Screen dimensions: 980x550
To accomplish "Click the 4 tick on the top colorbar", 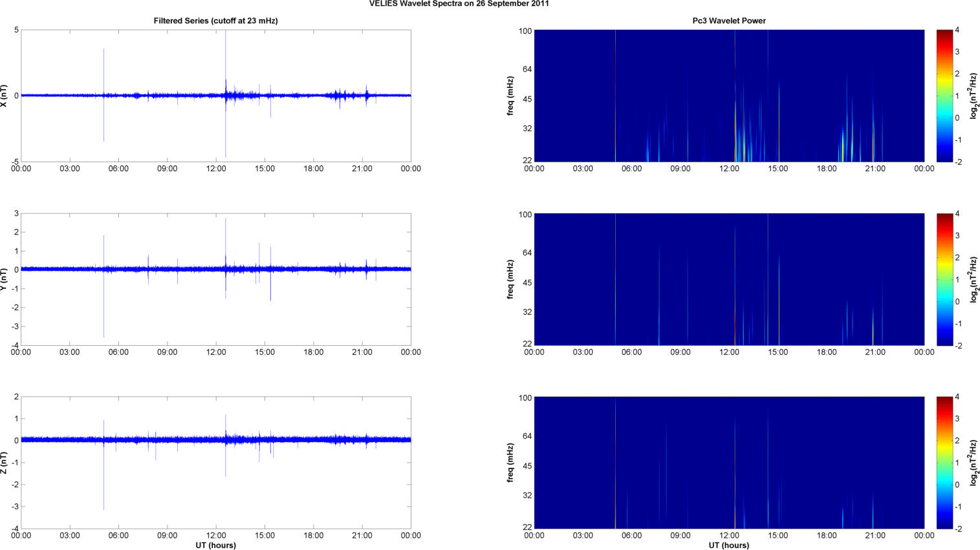I will pyautogui.click(x=957, y=30).
